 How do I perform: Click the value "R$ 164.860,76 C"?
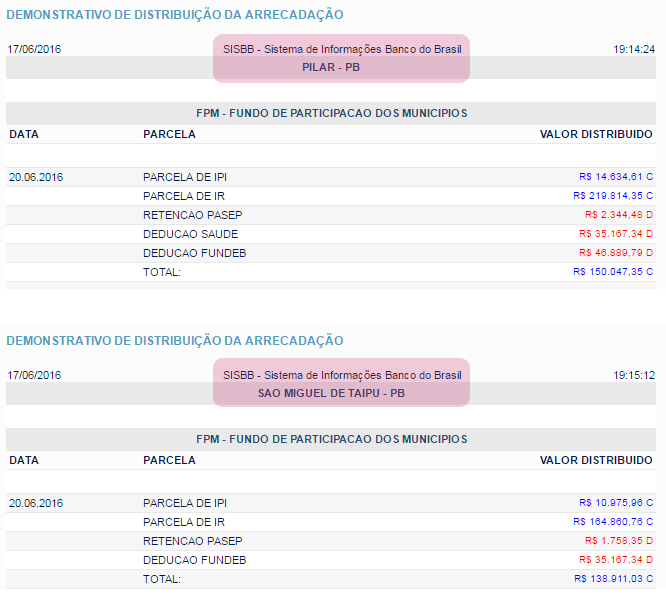(x=613, y=521)
